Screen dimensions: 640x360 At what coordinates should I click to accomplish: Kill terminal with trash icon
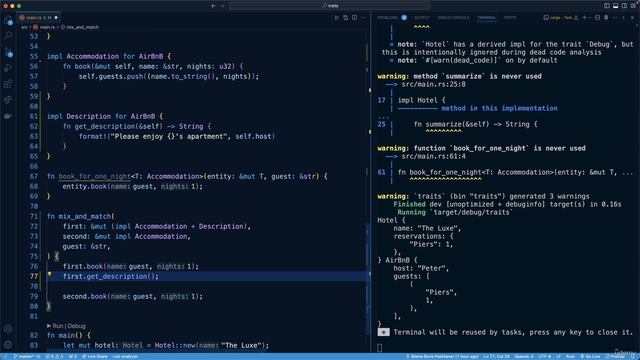[x=606, y=18]
